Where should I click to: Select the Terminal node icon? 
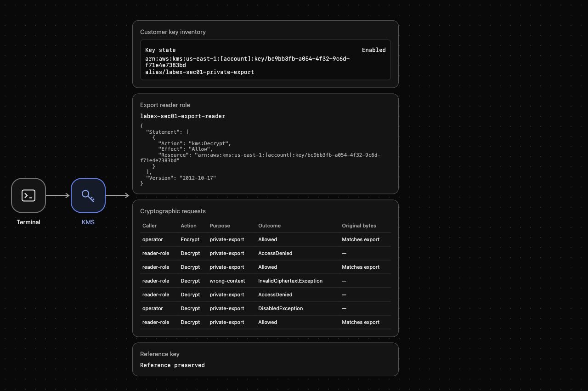coord(28,195)
